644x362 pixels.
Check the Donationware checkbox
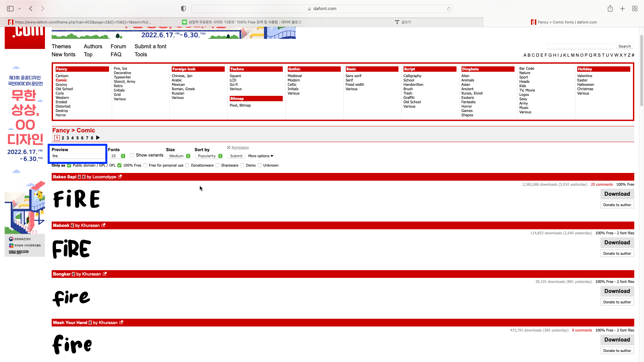187,165
